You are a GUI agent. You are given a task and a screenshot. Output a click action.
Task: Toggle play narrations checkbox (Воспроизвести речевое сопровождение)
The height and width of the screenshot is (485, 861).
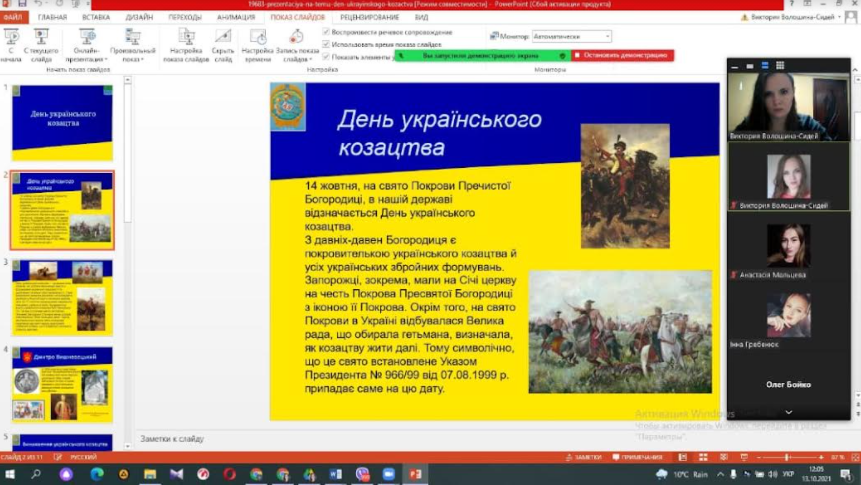tap(327, 32)
